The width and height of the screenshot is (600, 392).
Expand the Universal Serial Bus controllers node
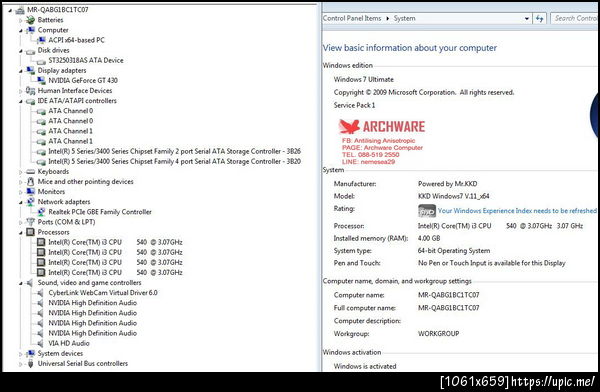(x=21, y=364)
